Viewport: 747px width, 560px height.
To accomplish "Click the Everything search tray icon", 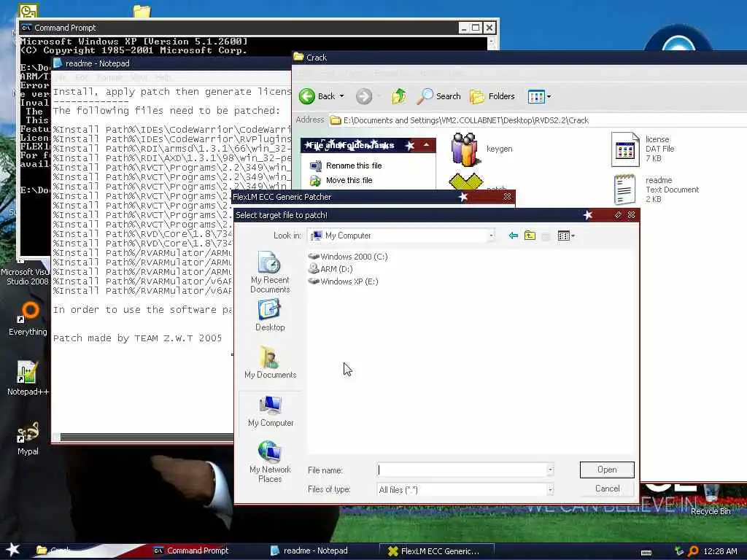I will (694, 551).
